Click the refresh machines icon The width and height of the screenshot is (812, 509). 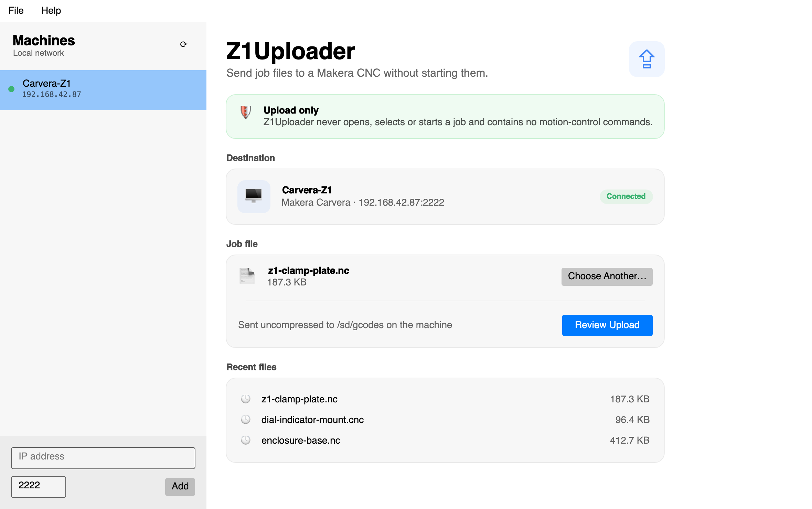(183, 44)
